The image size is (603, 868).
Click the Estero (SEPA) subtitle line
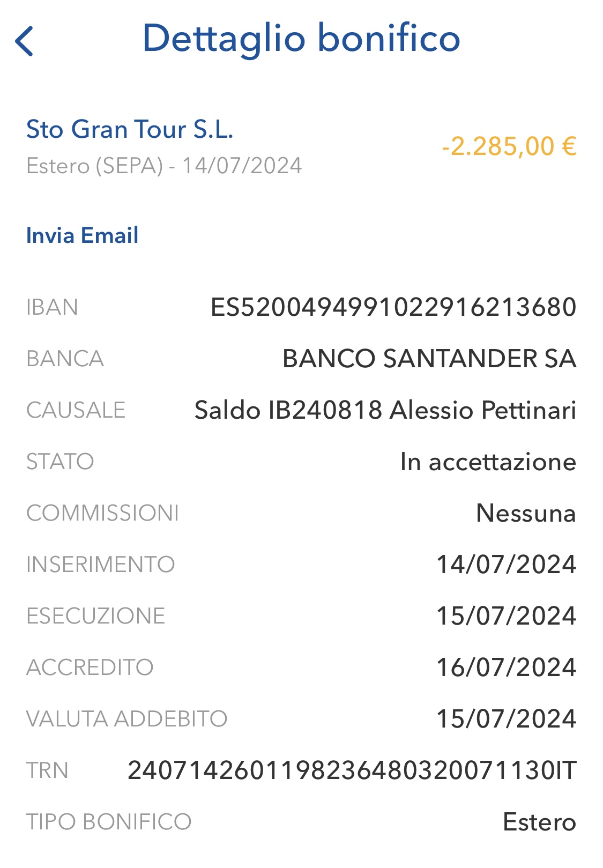coord(164,166)
